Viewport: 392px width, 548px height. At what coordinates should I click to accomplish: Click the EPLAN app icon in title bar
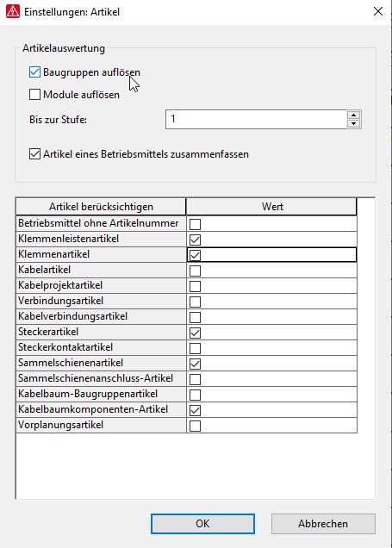(x=13, y=11)
